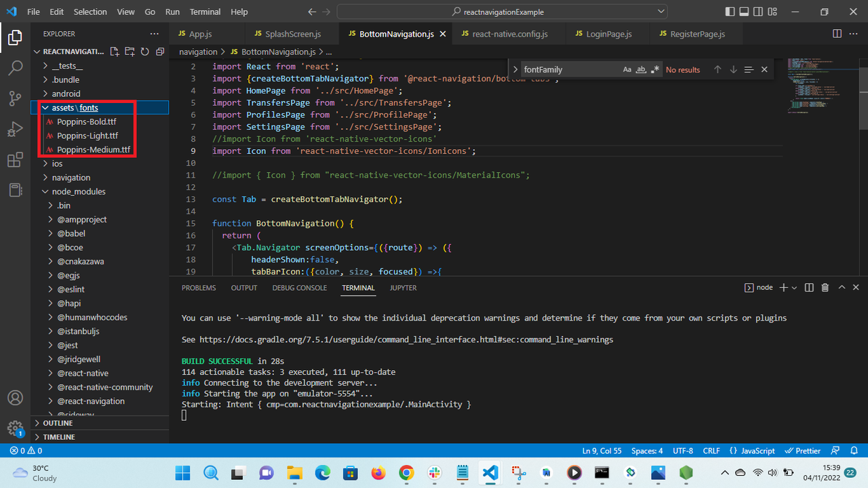This screenshot has width=868, height=488.
Task: Open the Extensions view in activity bar
Action: 15,160
